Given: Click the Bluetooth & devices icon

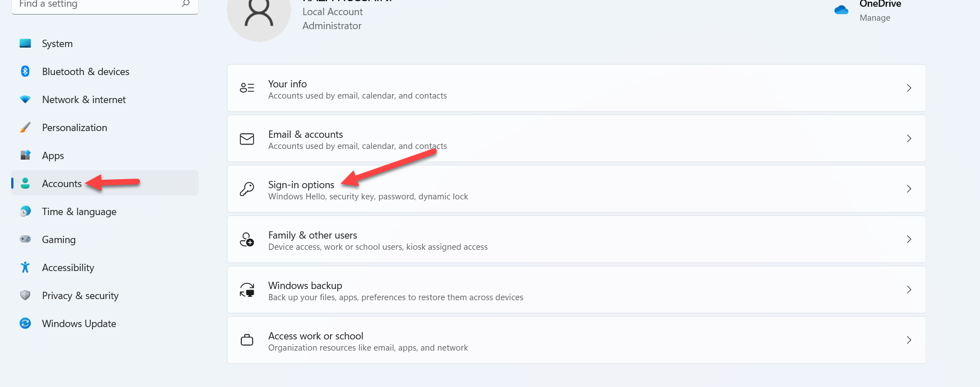Looking at the screenshot, I should point(25,71).
